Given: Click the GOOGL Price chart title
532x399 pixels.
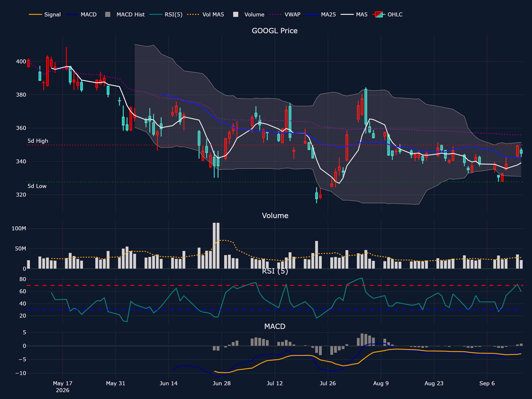Looking at the screenshot, I should pos(274,31).
